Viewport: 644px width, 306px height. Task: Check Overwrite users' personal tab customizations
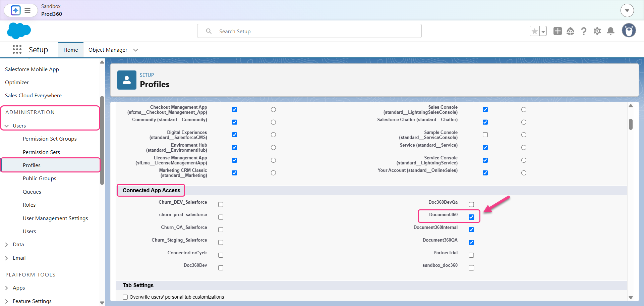(x=125, y=297)
